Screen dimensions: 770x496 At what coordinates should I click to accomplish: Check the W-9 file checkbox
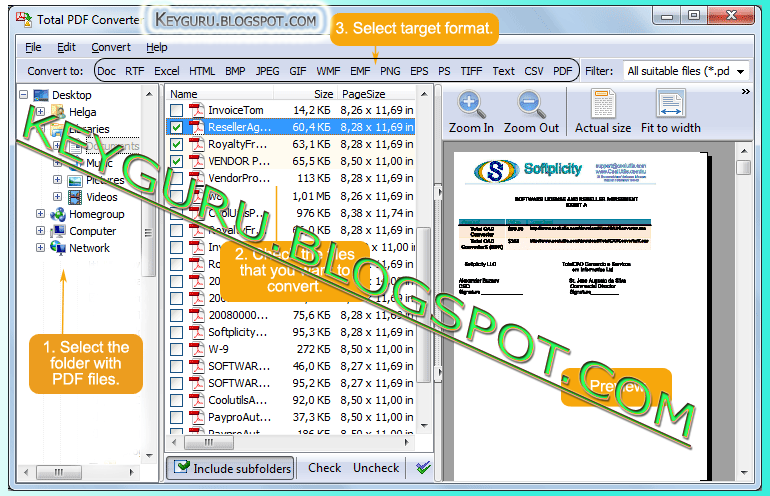pyautogui.click(x=176, y=349)
